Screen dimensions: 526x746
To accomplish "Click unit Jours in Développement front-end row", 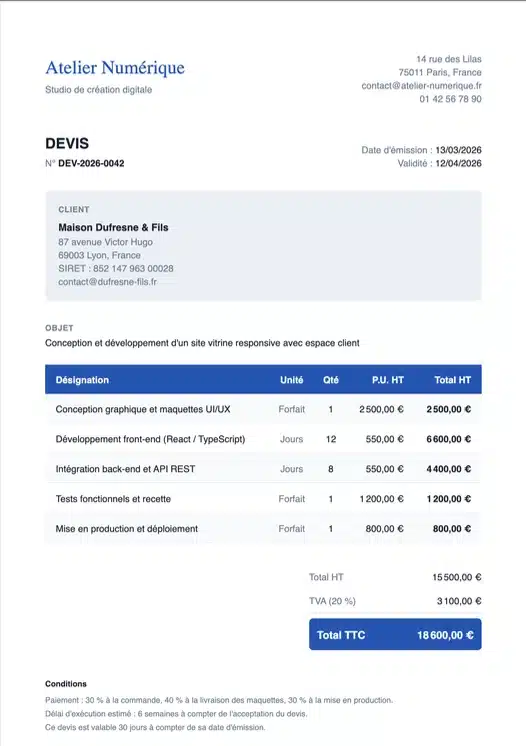I will 292,439.
